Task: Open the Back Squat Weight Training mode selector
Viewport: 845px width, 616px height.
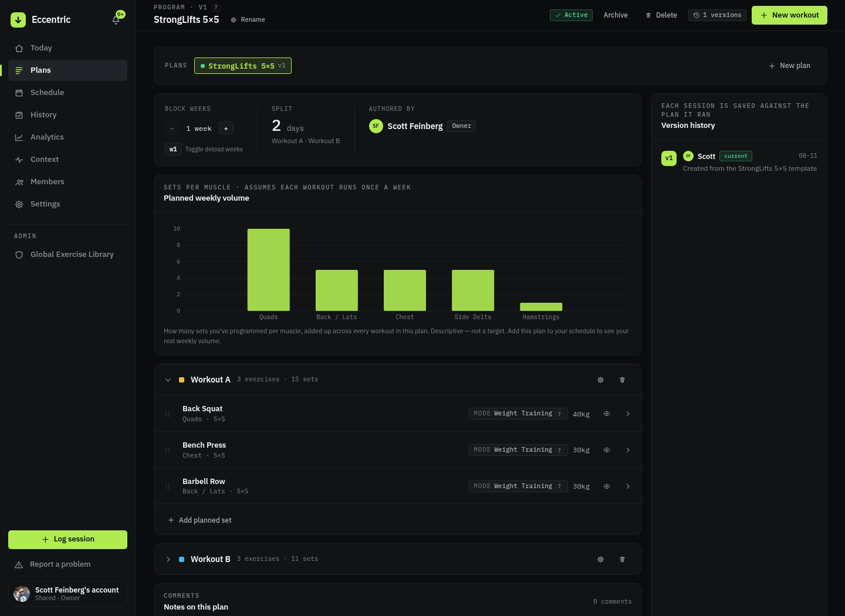Action: [518, 414]
